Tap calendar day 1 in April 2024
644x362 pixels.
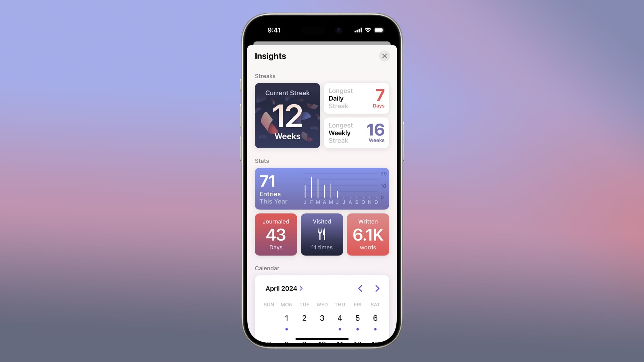[x=287, y=318]
